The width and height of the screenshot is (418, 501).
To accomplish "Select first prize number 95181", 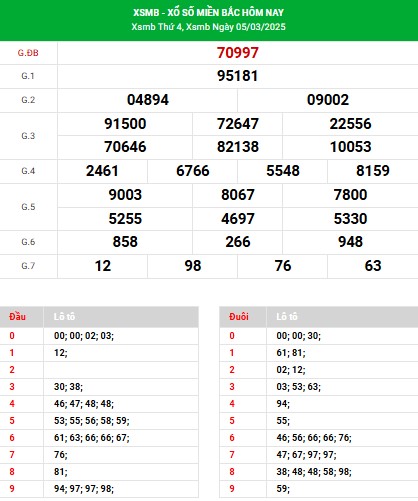I will click(238, 76).
